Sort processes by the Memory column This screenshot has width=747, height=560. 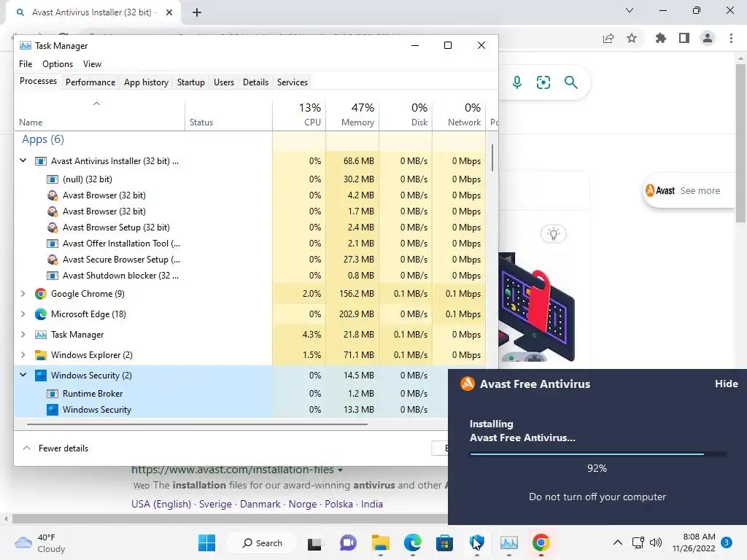[352, 114]
